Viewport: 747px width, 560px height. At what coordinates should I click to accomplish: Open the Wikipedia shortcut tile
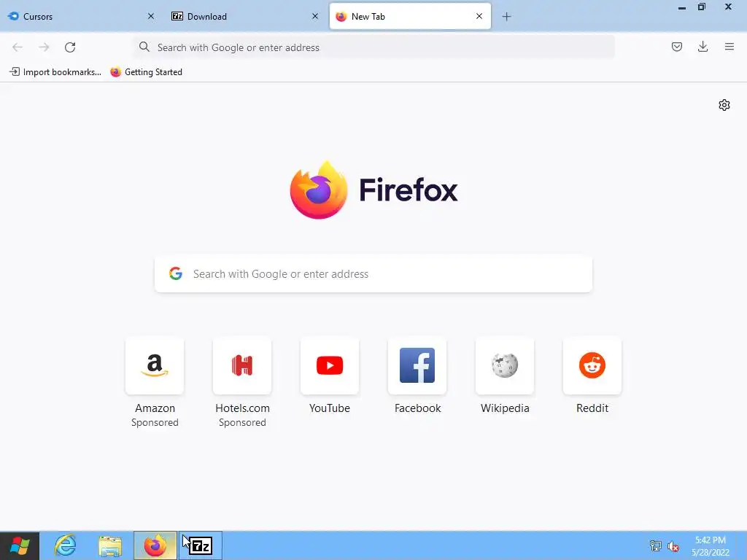click(505, 366)
